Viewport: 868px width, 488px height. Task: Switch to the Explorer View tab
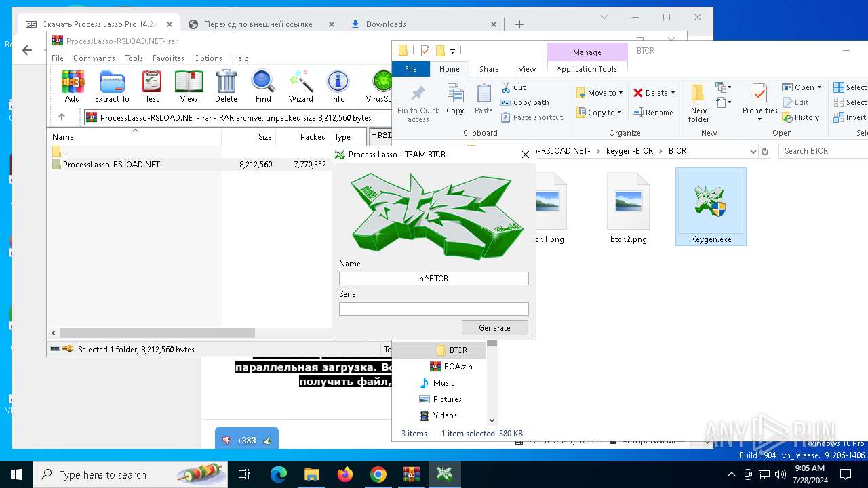pos(527,69)
